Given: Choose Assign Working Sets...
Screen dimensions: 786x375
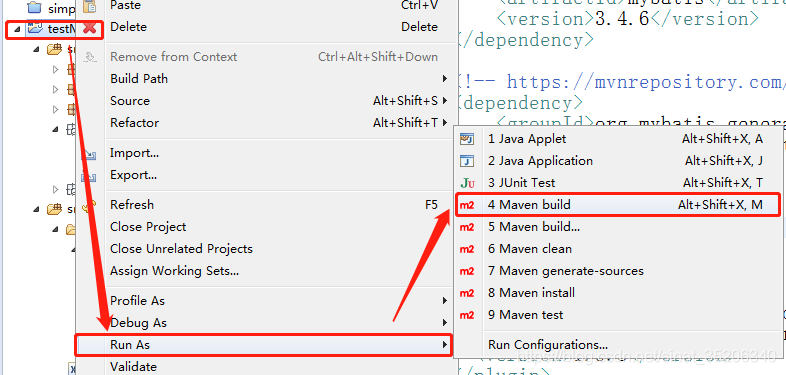Looking at the screenshot, I should click(174, 271).
